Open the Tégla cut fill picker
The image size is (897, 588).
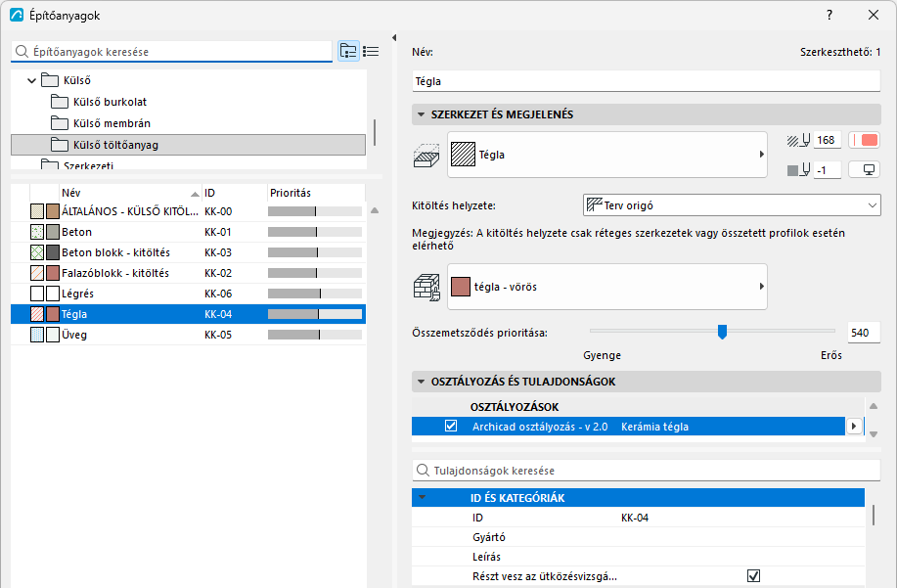606,155
